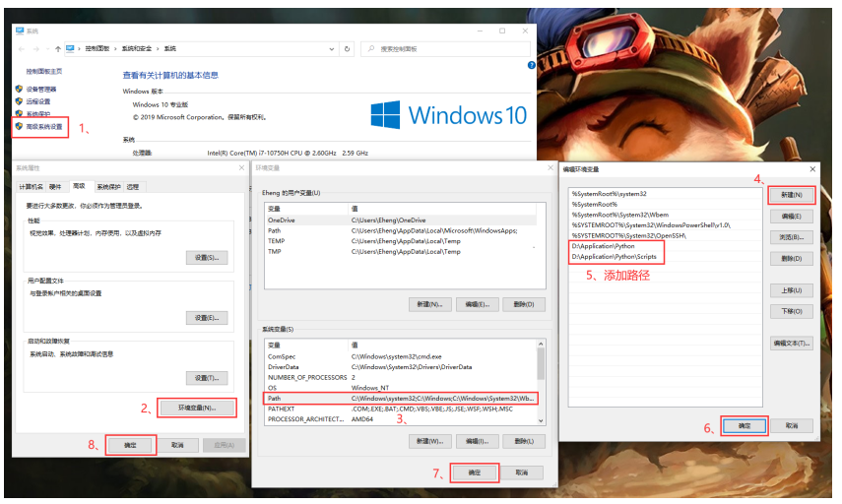Switch to 系统保护 tab in 系统属性

click(x=108, y=187)
